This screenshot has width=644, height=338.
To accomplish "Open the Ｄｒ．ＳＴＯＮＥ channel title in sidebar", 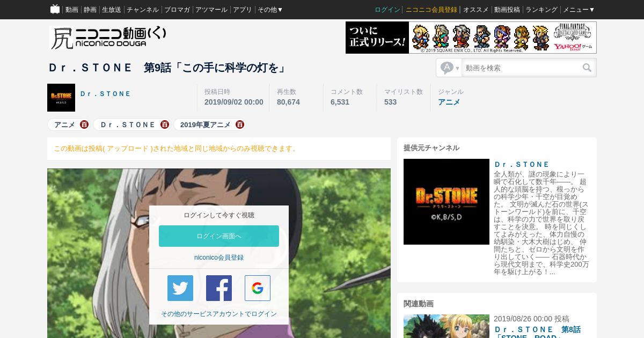I will (x=522, y=165).
